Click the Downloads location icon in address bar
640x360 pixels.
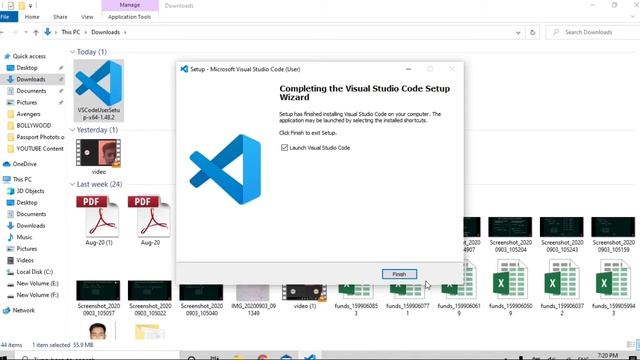click(47, 32)
